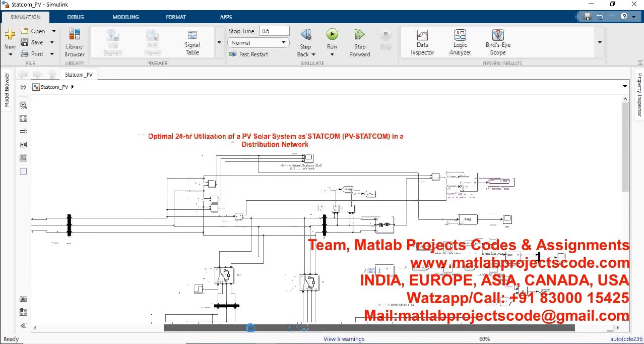The width and height of the screenshot is (644, 344).
Task: Select the Zoom tool in canvas palette
Action: [x=23, y=105]
